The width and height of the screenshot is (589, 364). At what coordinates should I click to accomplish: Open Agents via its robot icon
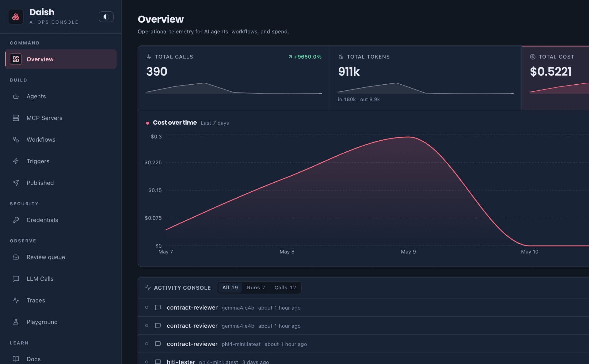16,96
